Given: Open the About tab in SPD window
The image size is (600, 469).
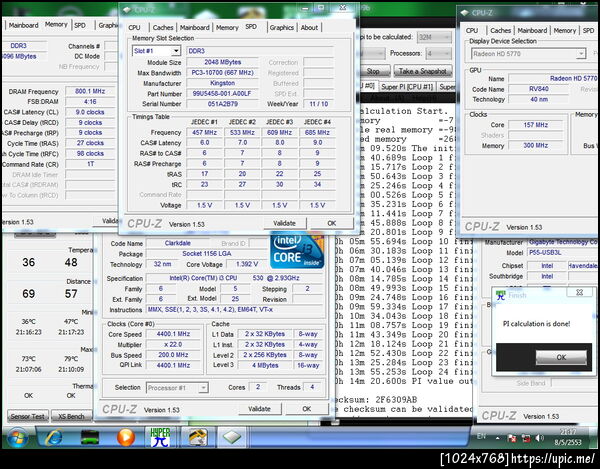Looking at the screenshot, I should 309,28.
